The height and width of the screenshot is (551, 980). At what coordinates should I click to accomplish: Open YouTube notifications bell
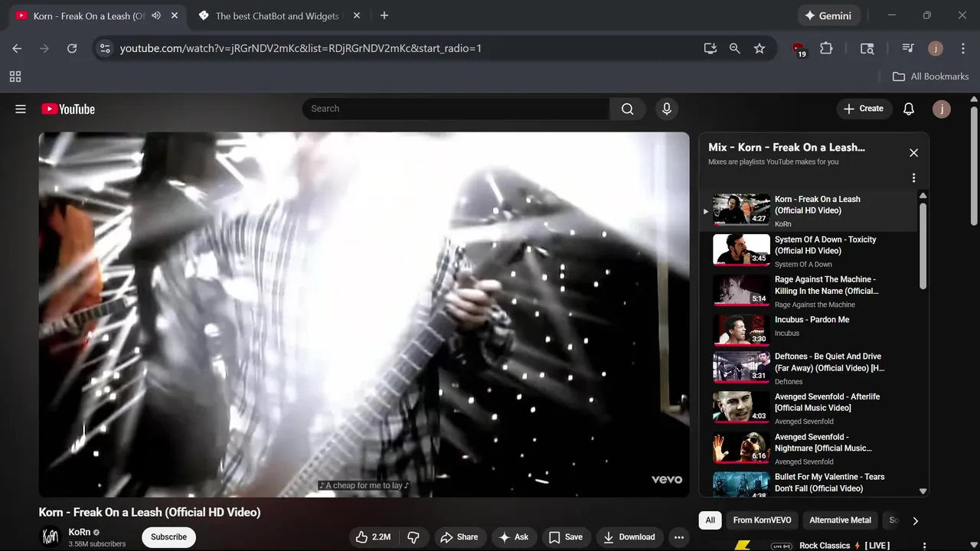pyautogui.click(x=908, y=109)
